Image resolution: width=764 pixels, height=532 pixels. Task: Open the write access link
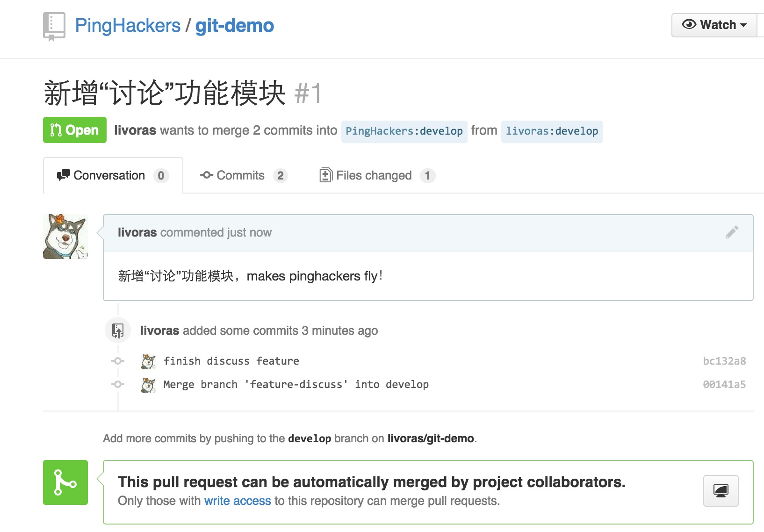click(x=238, y=501)
